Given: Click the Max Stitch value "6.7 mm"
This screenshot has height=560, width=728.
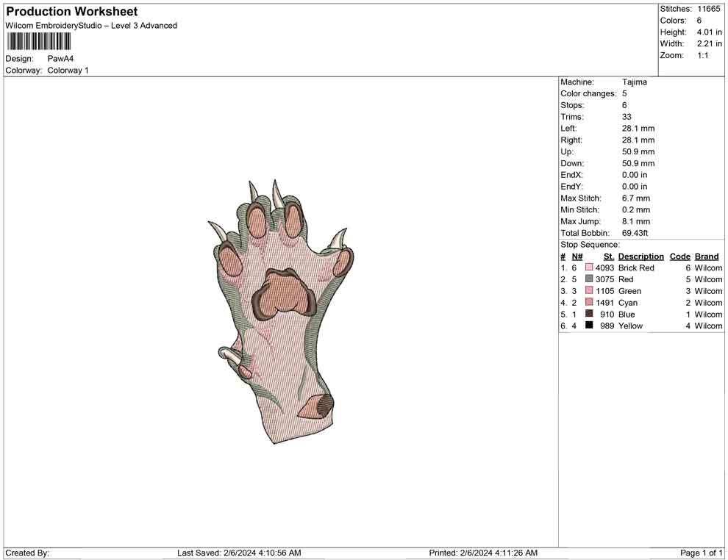Looking at the screenshot, I should (x=635, y=198).
